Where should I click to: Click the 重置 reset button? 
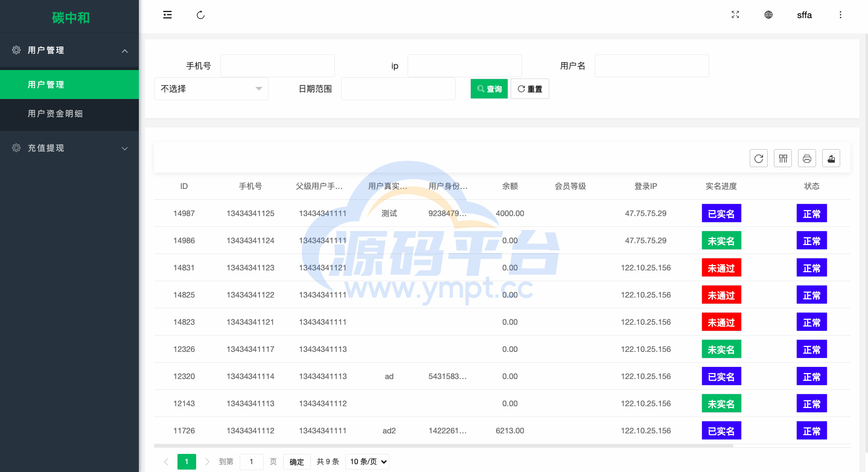click(530, 89)
